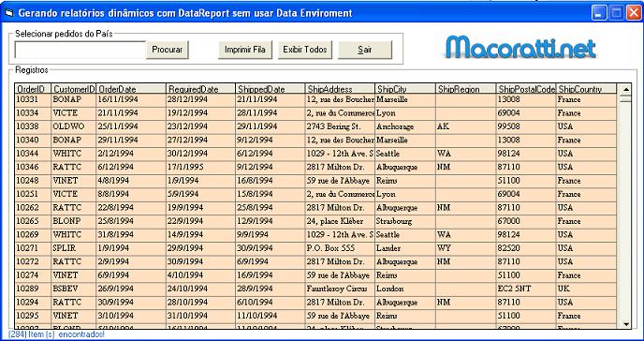
Task: Click the grid scrollbar up arrow
Action: coord(625,89)
